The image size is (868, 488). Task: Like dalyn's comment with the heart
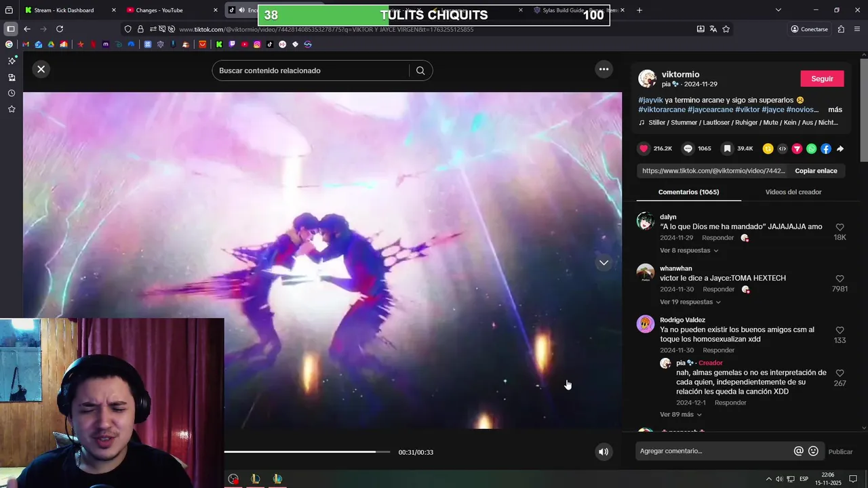click(x=840, y=227)
